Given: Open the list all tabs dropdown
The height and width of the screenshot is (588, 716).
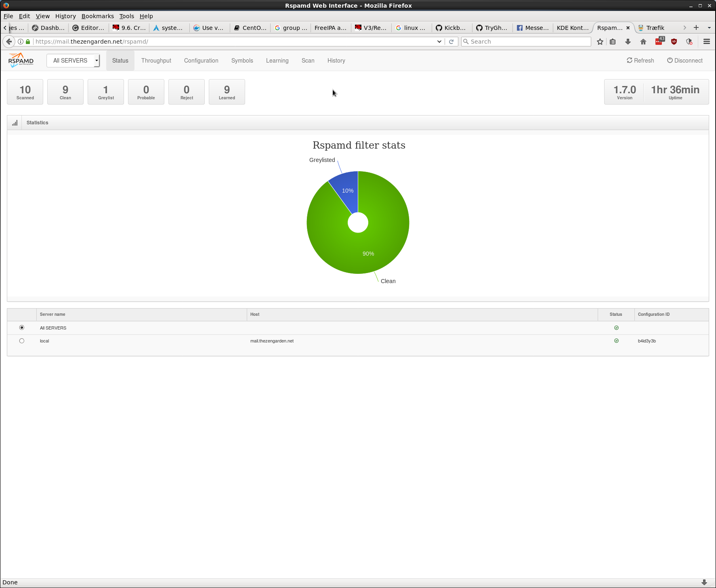Looking at the screenshot, I should [709, 28].
